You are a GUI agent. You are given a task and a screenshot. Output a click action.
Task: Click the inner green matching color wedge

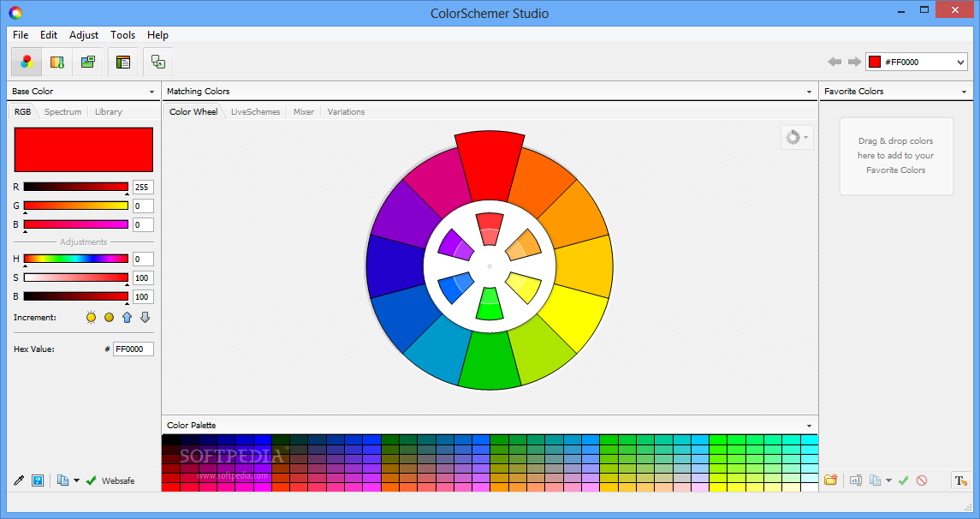(490, 305)
